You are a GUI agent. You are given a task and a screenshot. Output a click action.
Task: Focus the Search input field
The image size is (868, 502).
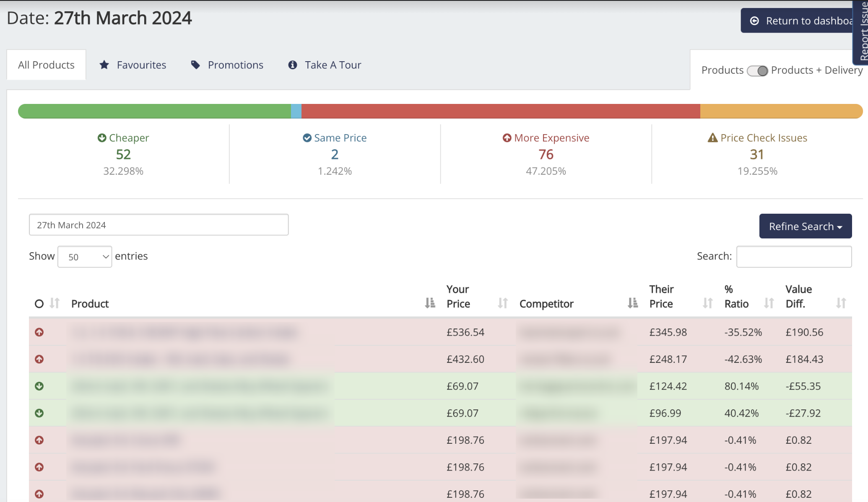pyautogui.click(x=794, y=256)
